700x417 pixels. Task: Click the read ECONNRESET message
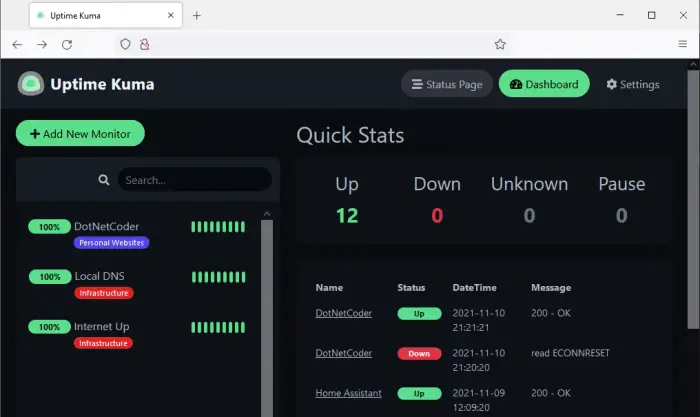click(x=570, y=353)
